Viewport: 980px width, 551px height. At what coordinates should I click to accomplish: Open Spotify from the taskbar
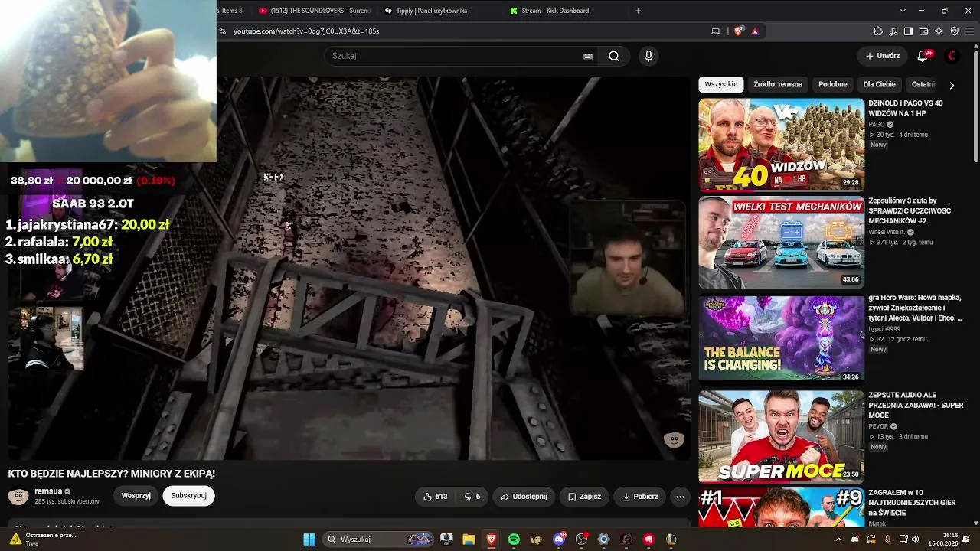[514, 540]
